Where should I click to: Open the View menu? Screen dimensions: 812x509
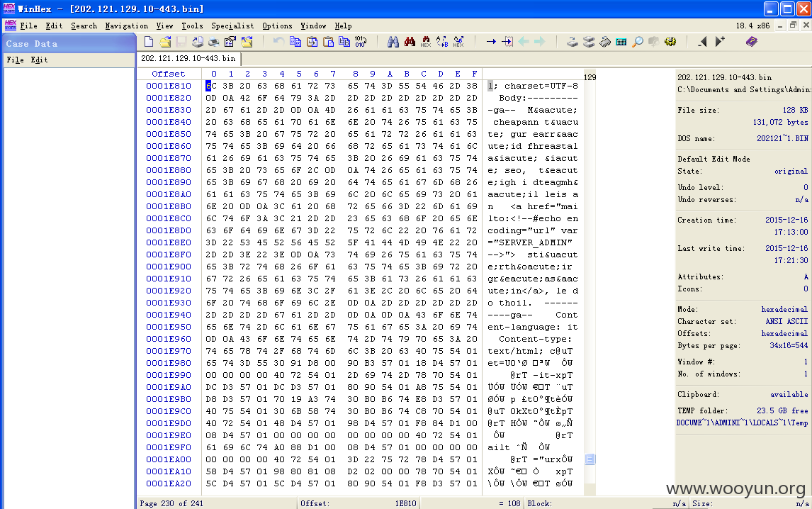(x=164, y=26)
